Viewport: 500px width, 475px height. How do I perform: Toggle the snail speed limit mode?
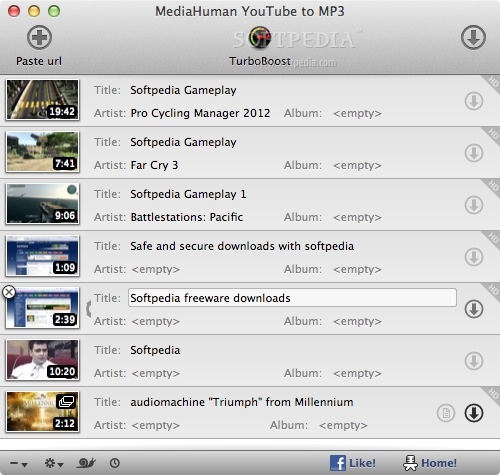pyautogui.click(x=86, y=463)
